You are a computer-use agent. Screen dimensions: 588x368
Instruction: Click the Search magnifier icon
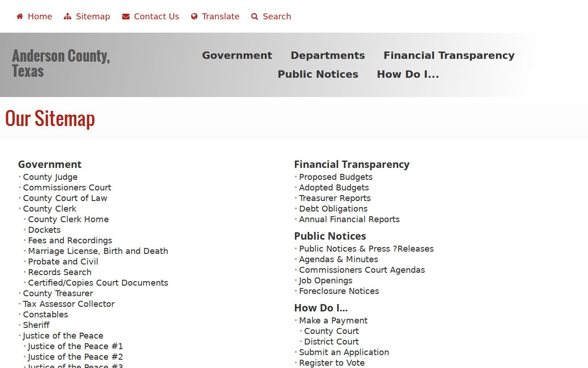[x=255, y=17]
